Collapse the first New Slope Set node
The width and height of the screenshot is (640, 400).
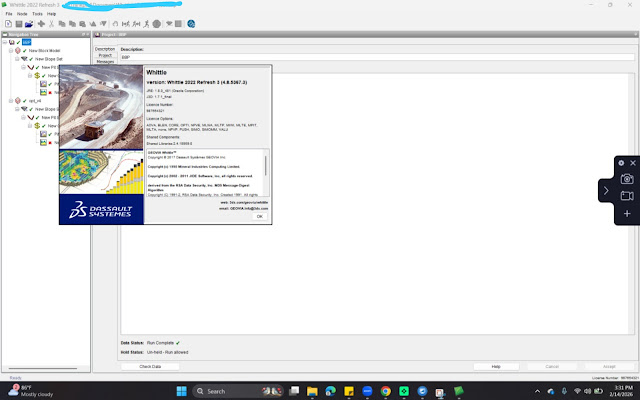17,59
